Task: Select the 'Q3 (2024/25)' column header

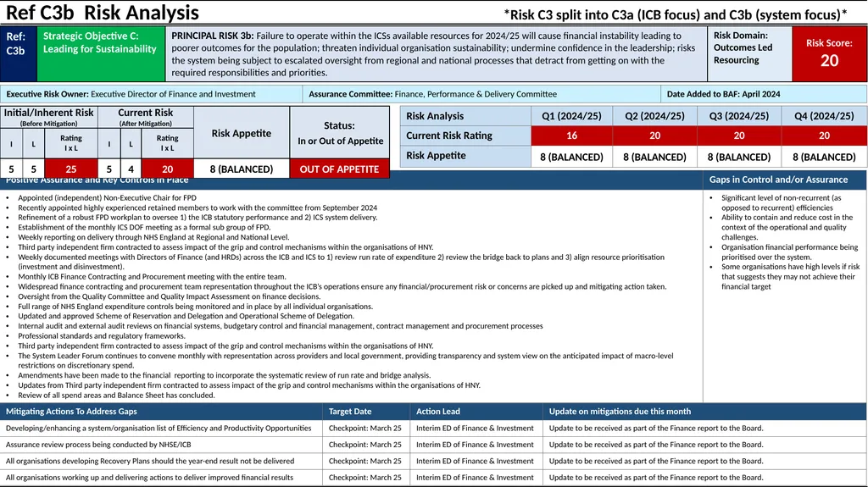Action: pos(739,116)
